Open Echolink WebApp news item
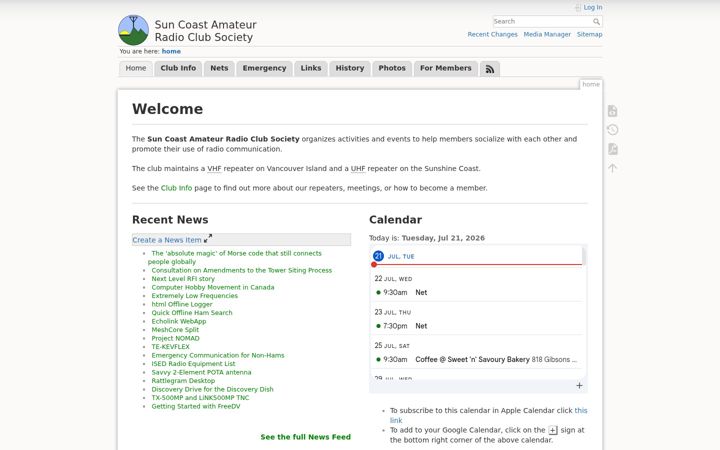 click(x=179, y=321)
